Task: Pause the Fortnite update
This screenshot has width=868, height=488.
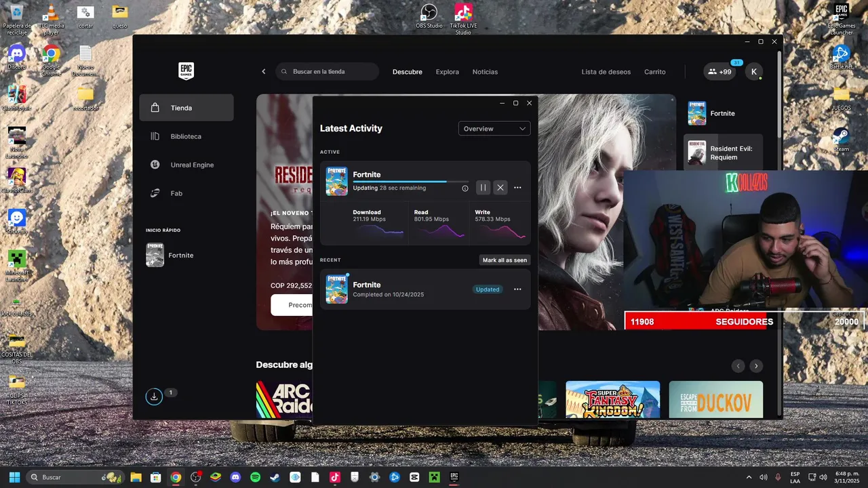Action: (483, 188)
